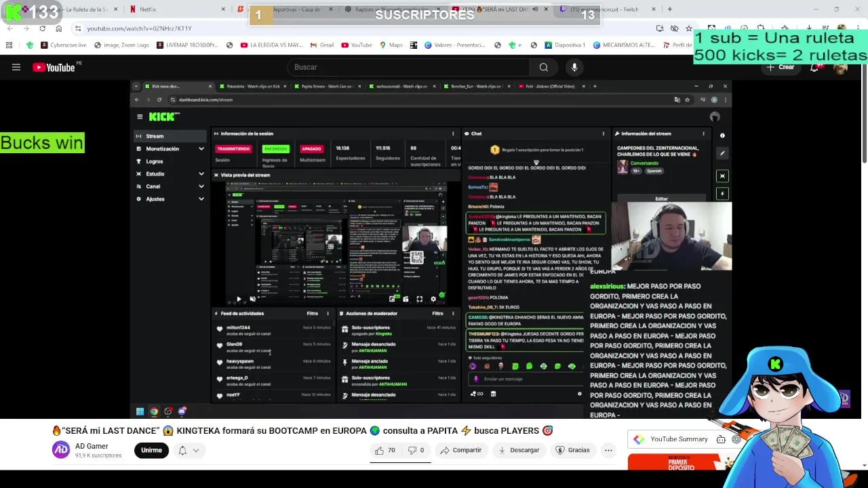Go back with the browser back arrow
Screen dimensions: 868x488
click(x=9, y=28)
